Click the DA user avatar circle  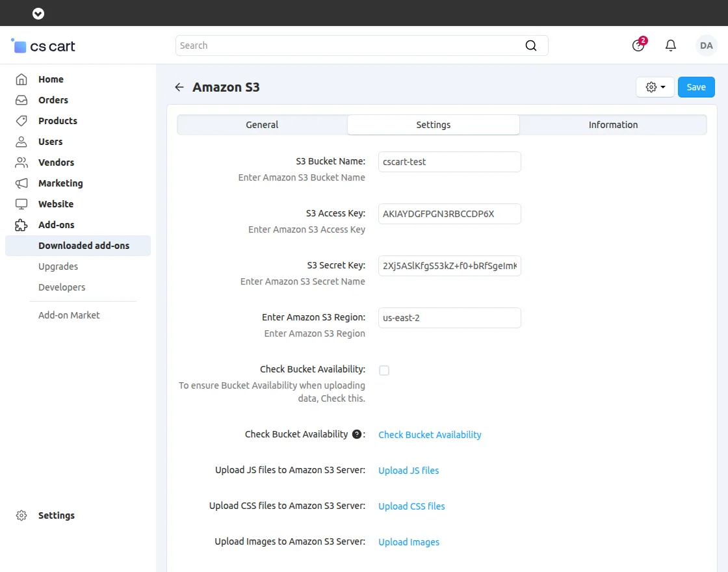point(707,45)
